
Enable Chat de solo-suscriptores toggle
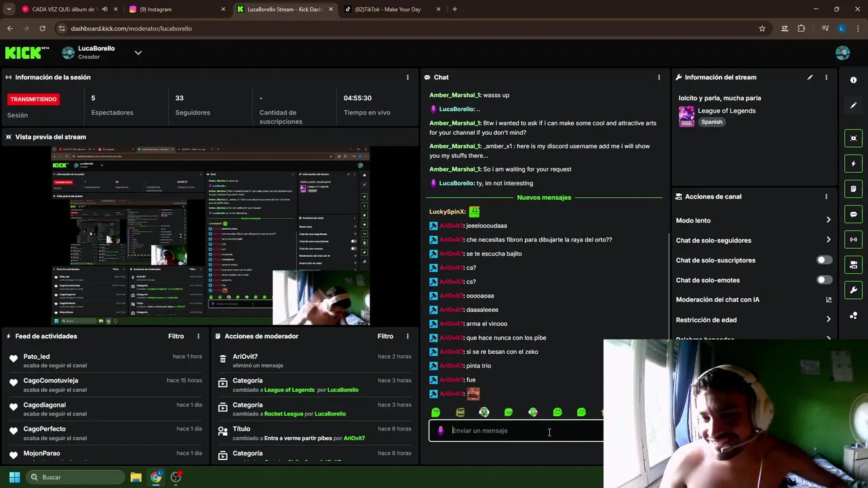[824, 260]
